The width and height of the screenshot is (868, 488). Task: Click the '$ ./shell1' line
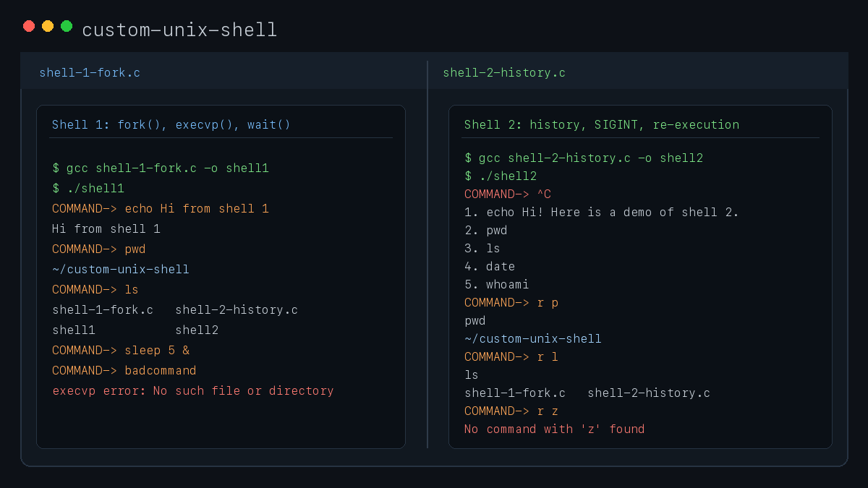(88, 188)
